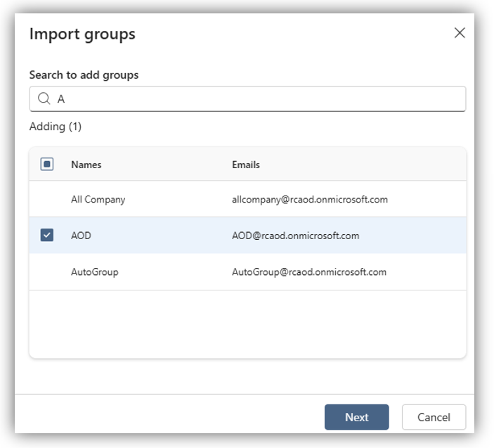Click the AOD@rcaod.onmicrosoft.com email address
Viewport: 494px width, 448px height.
295,236
